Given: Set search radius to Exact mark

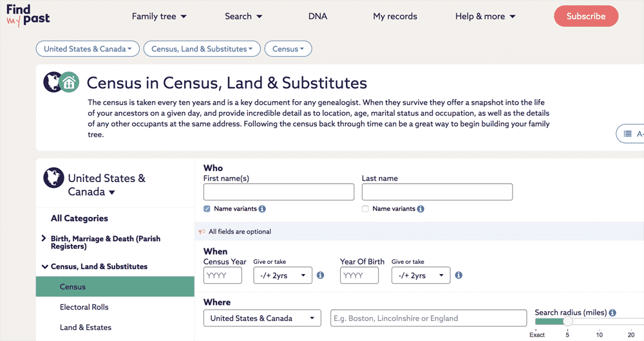Looking at the screenshot, I should point(537,335).
